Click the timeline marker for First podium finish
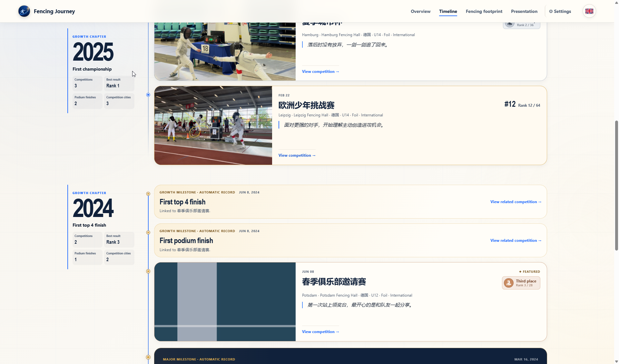 pyautogui.click(x=148, y=232)
